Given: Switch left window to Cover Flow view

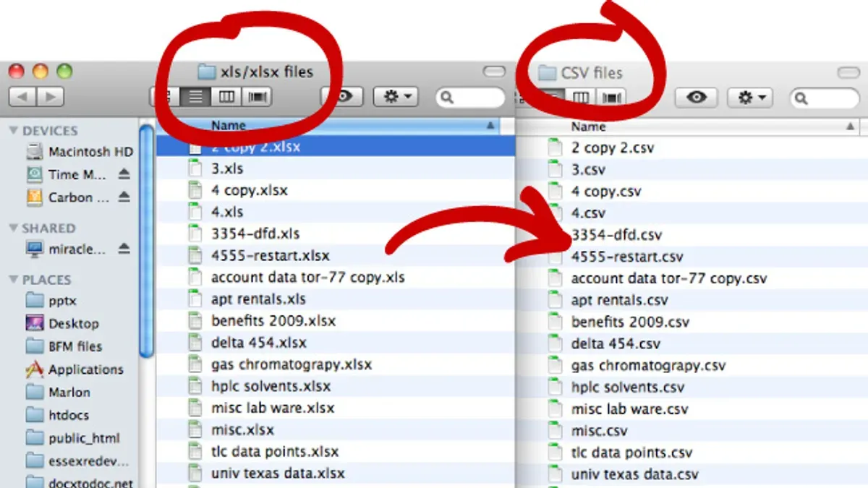Looking at the screenshot, I should click(x=256, y=96).
